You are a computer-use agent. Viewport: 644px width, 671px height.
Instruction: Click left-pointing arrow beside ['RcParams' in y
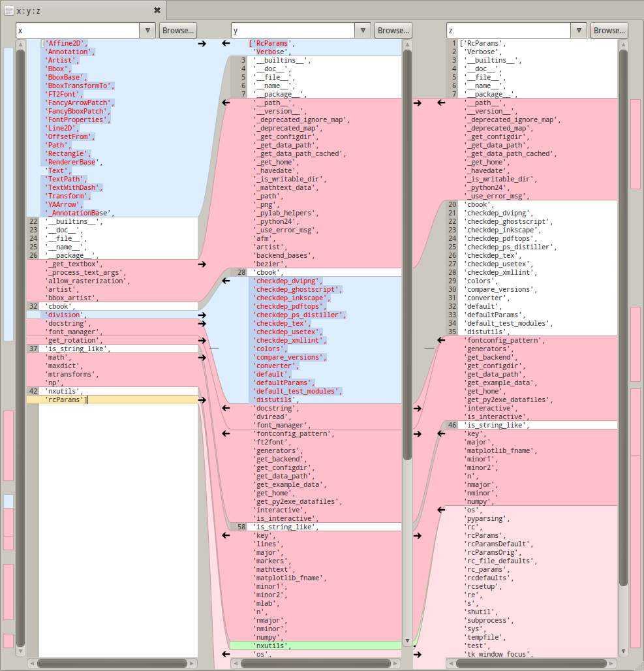click(x=226, y=43)
